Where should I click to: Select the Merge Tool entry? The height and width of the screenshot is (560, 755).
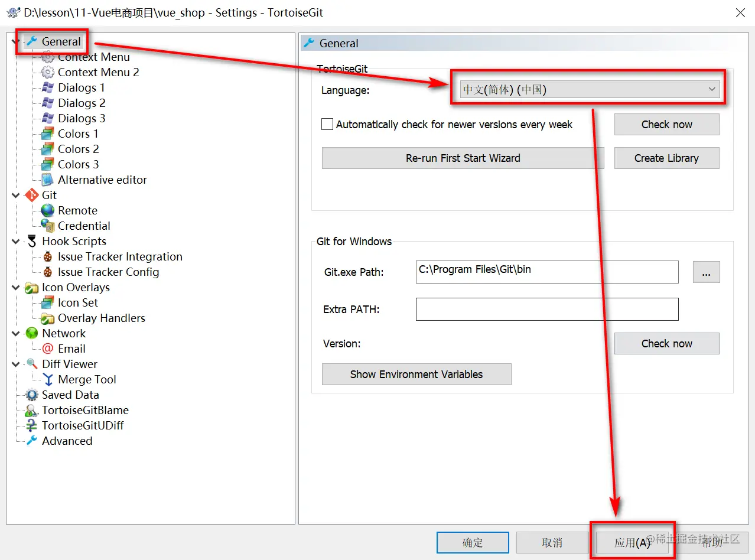pyautogui.click(x=87, y=379)
